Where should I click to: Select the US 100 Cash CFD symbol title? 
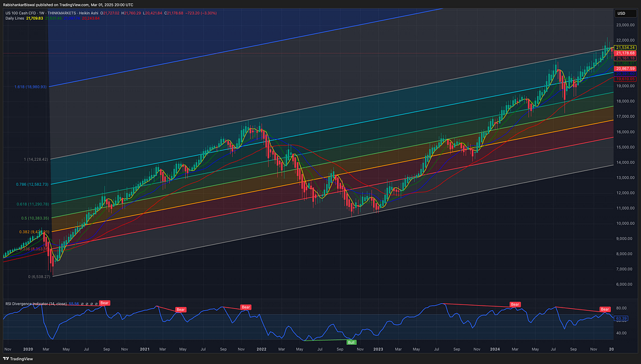tap(22, 13)
